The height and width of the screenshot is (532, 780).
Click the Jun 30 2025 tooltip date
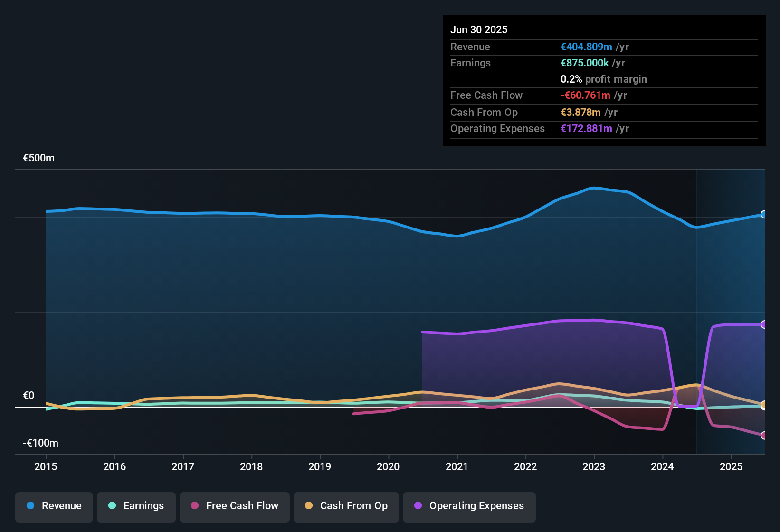(479, 30)
